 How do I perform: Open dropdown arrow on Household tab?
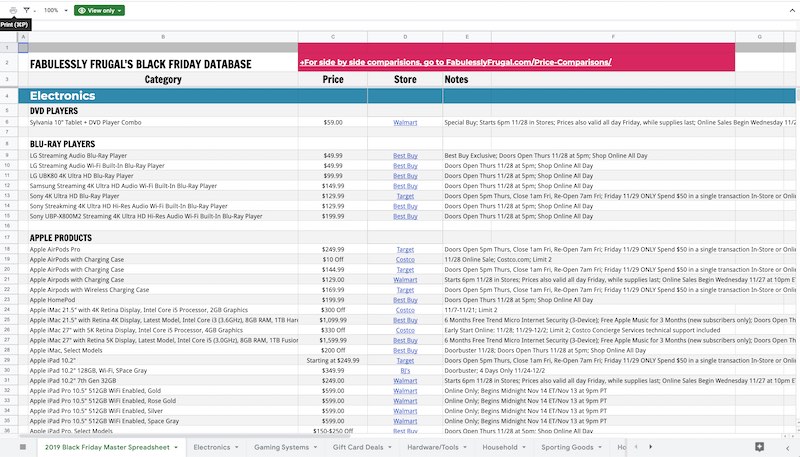click(523, 447)
